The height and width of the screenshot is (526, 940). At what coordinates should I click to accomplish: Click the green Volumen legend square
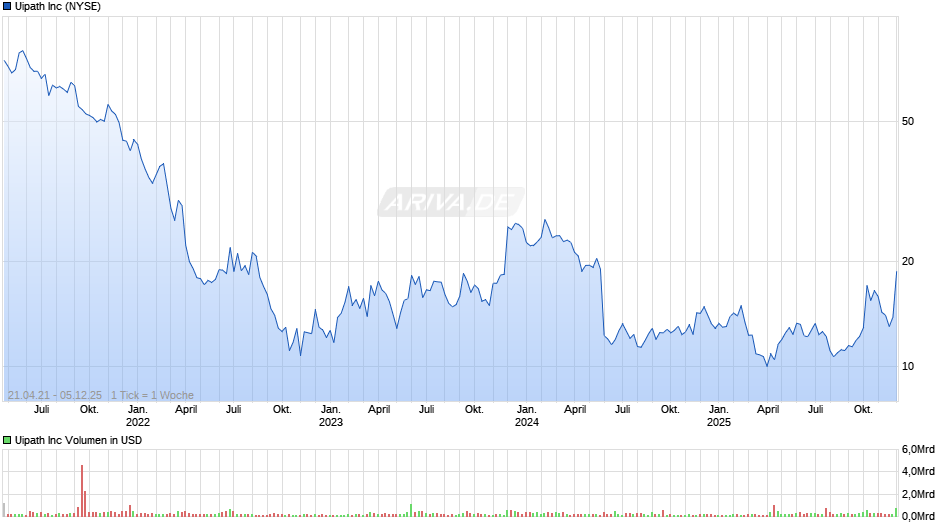click(x=7, y=440)
